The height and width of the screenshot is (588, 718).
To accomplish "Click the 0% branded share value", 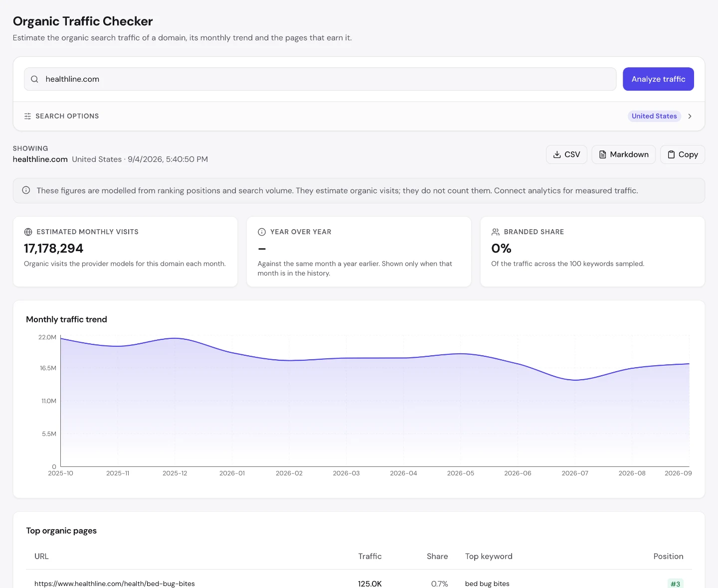I will tap(501, 248).
